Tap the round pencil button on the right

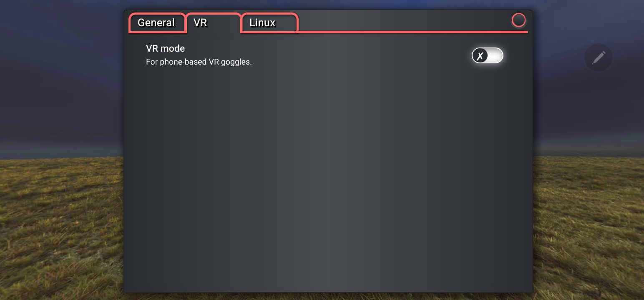(599, 57)
